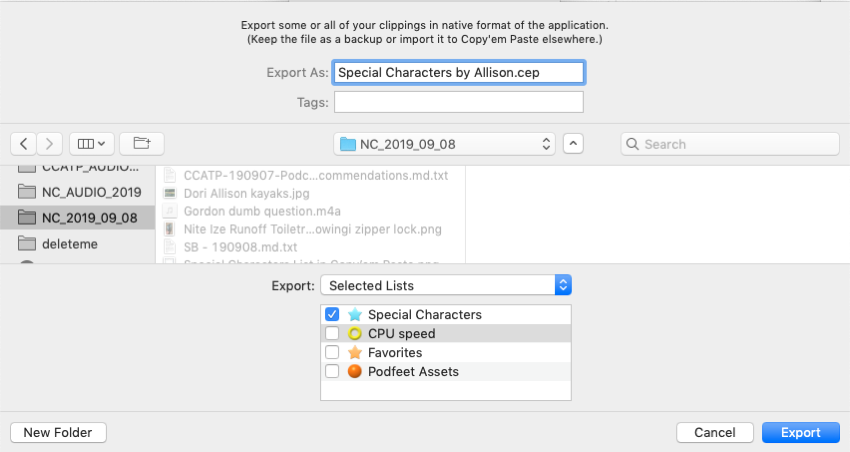Select NC_AUDIO_2019 folder in sidebar
The image size is (850, 452).
(90, 192)
